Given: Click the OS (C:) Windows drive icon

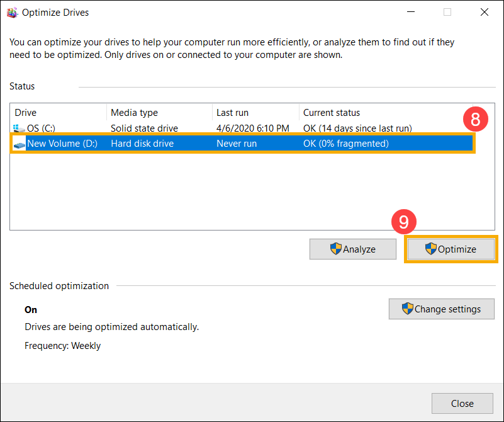Looking at the screenshot, I should 19,128.
